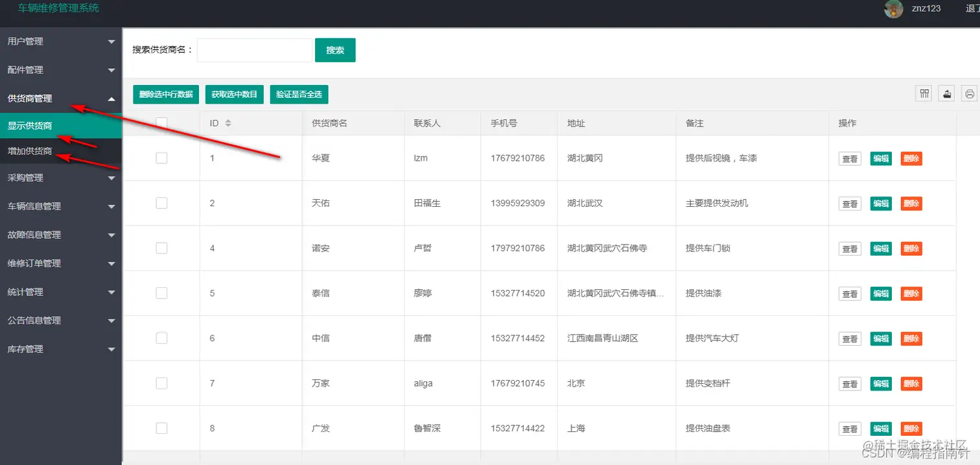Click 删除 for supplier 广发

(911, 429)
